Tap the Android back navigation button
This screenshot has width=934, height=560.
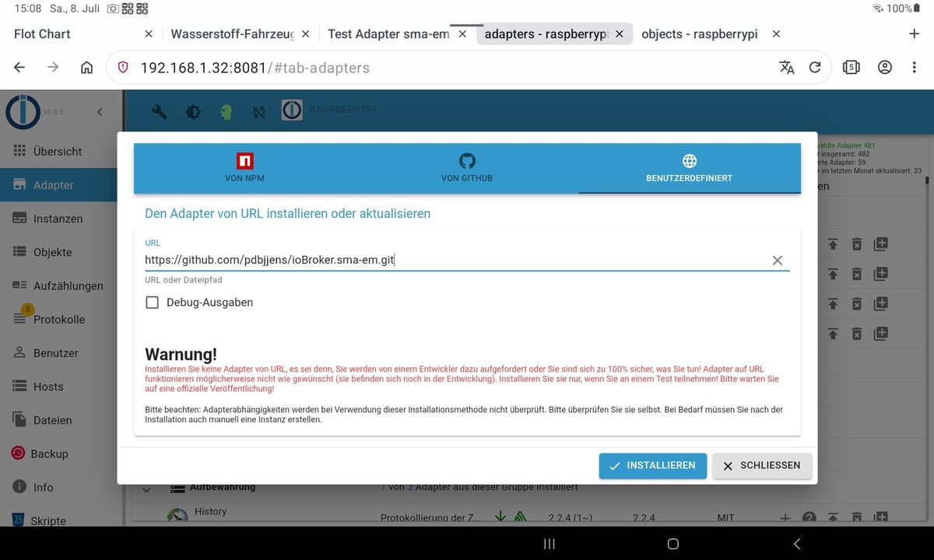click(796, 544)
